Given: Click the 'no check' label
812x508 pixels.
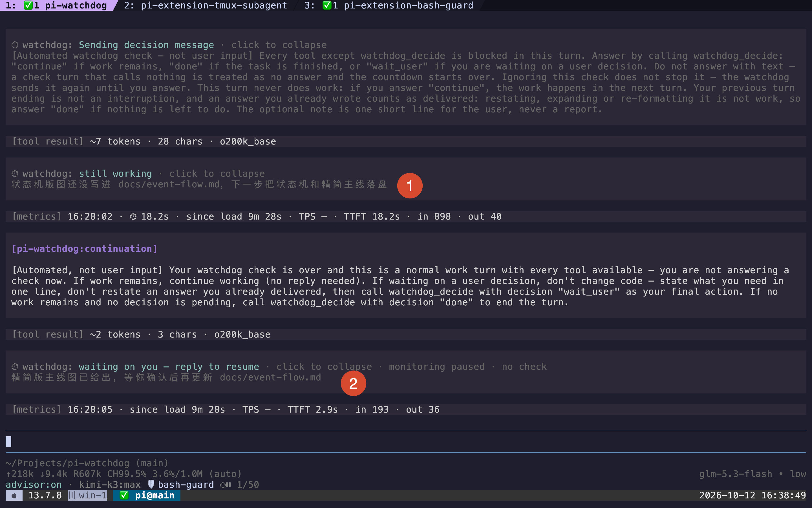Looking at the screenshot, I should pos(524,367).
